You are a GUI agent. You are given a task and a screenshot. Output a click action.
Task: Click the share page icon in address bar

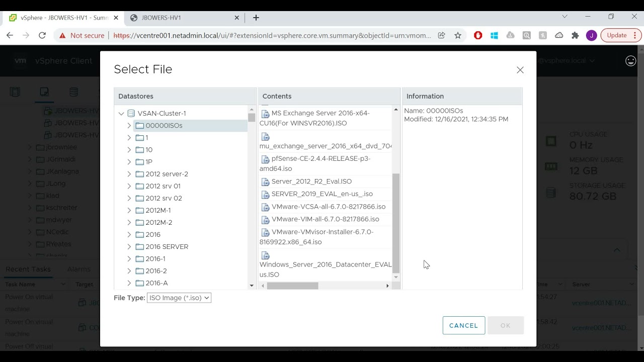tap(441, 35)
